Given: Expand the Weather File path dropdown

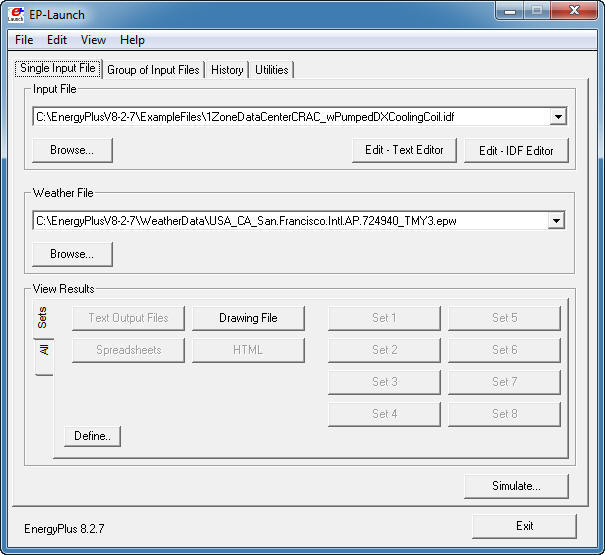Looking at the screenshot, I should point(556,221).
